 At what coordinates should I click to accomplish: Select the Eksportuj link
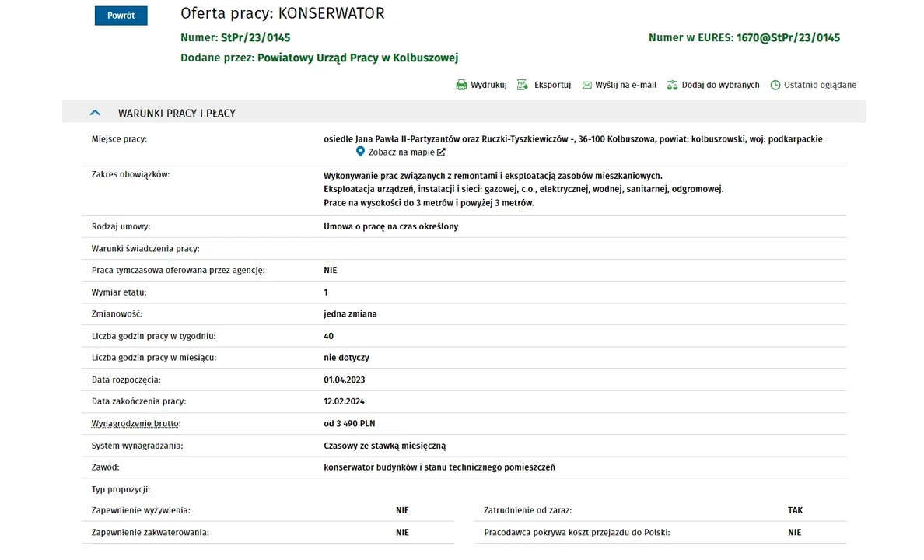(x=552, y=85)
